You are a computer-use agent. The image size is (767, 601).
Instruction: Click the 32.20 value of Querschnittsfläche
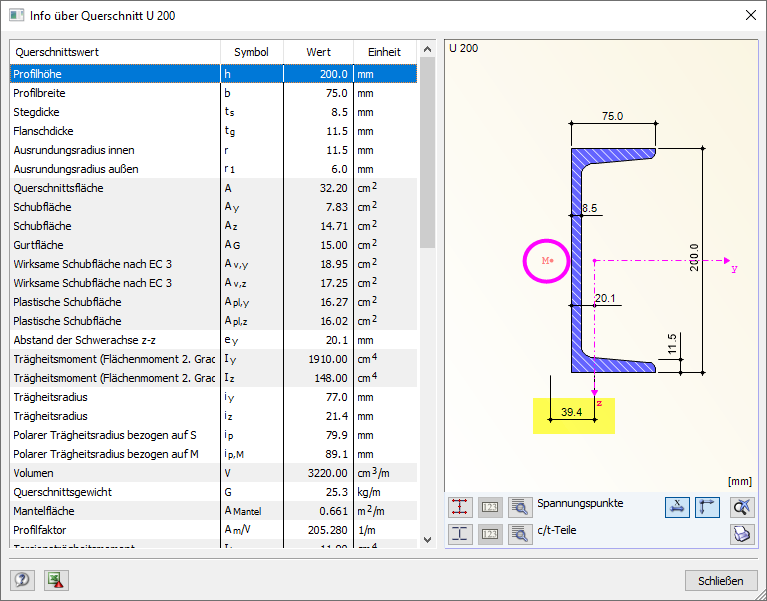[x=318, y=188]
